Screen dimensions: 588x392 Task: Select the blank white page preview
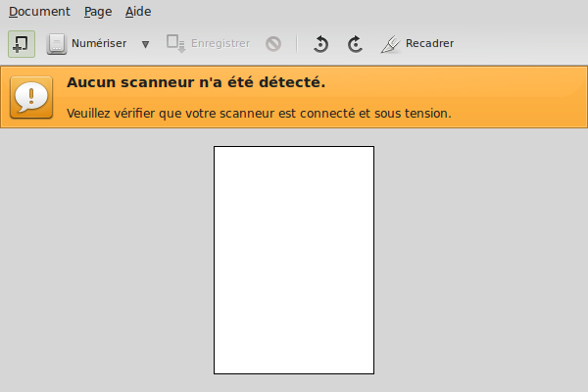click(294, 260)
